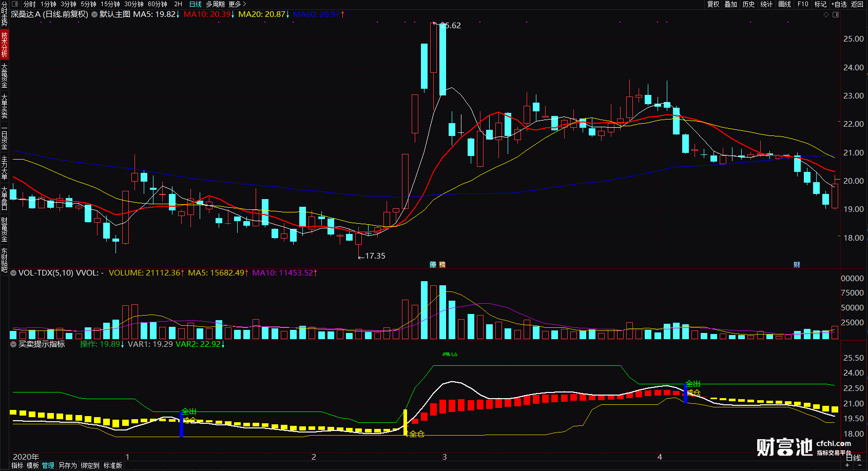Screen dimensions: 868x471
Task: Click the 统计 statistics button
Action: [766, 4]
